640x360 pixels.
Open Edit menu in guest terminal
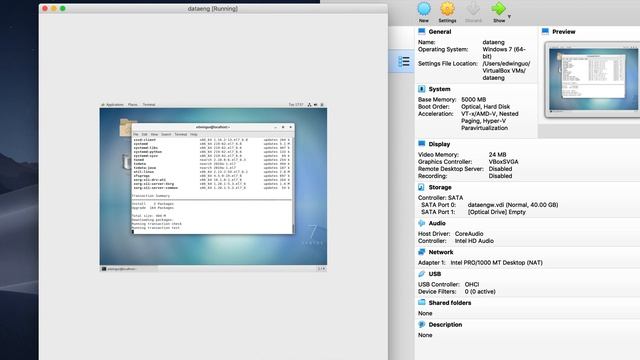pyautogui.click(x=144, y=134)
